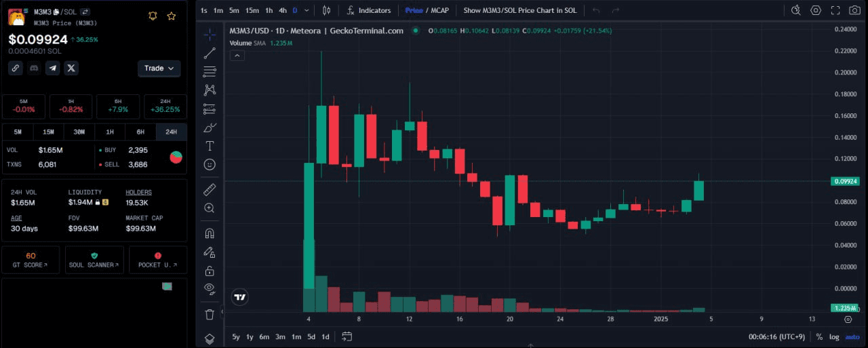Set chart range to 6m
This screenshot has width=868, height=348.
pos(264,336)
